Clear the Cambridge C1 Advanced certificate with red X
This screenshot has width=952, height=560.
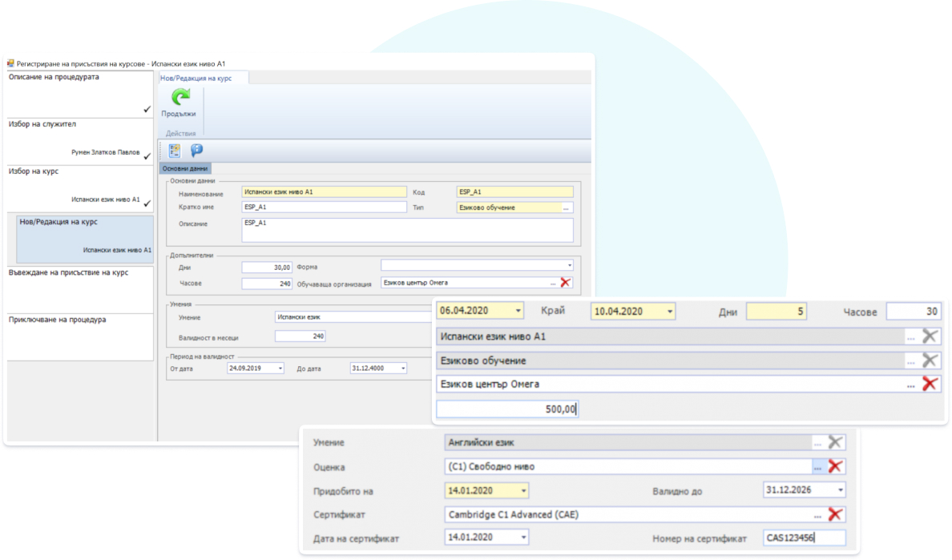click(x=835, y=514)
